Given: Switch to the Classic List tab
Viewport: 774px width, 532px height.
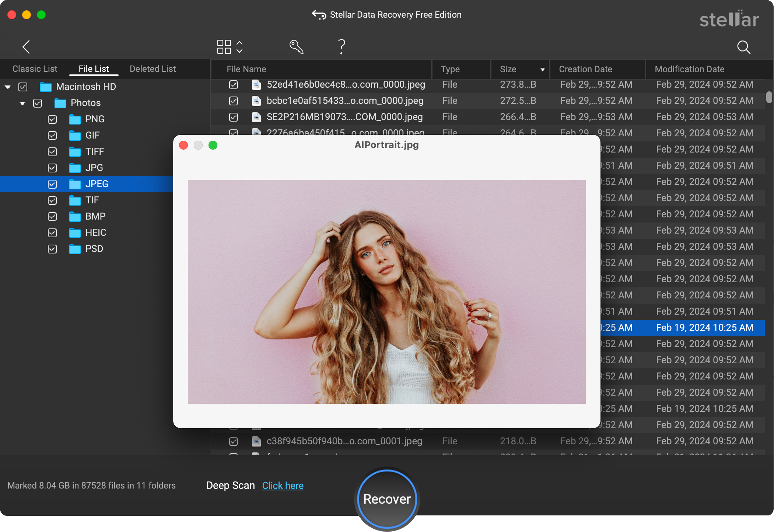Looking at the screenshot, I should [x=35, y=69].
